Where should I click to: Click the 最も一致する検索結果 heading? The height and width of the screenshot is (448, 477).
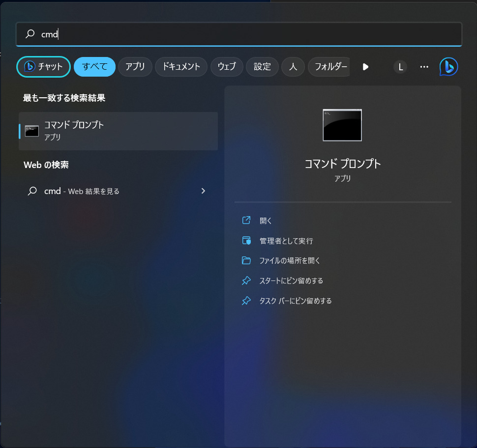[64, 98]
